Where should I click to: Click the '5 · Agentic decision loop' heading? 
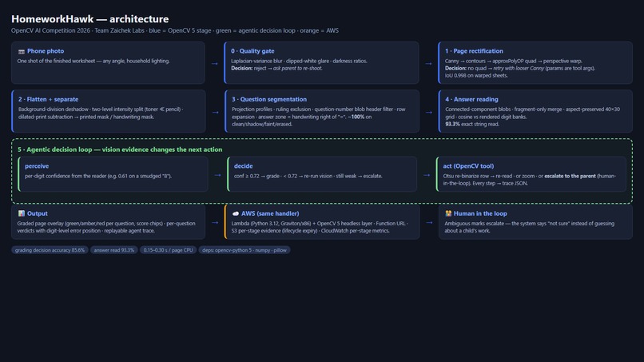pos(120,149)
